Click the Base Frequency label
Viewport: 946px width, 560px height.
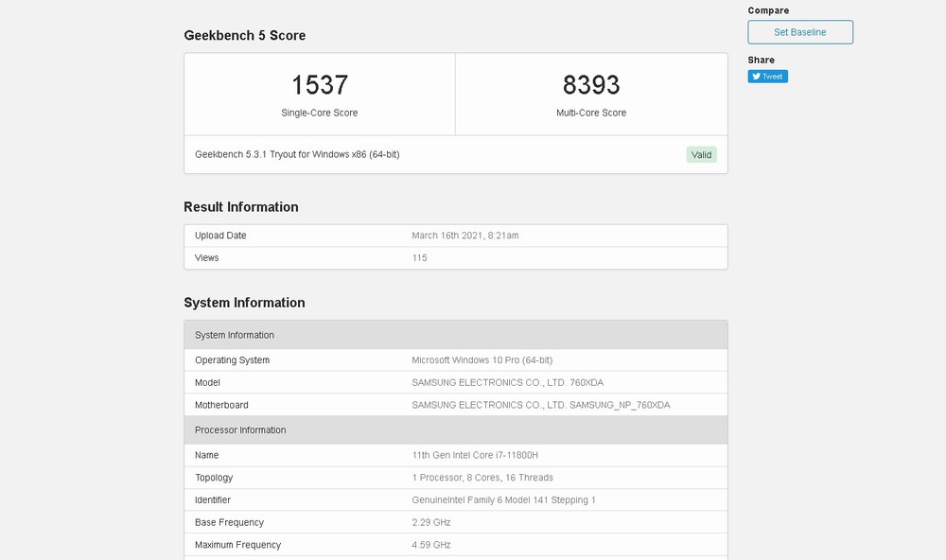click(x=229, y=522)
